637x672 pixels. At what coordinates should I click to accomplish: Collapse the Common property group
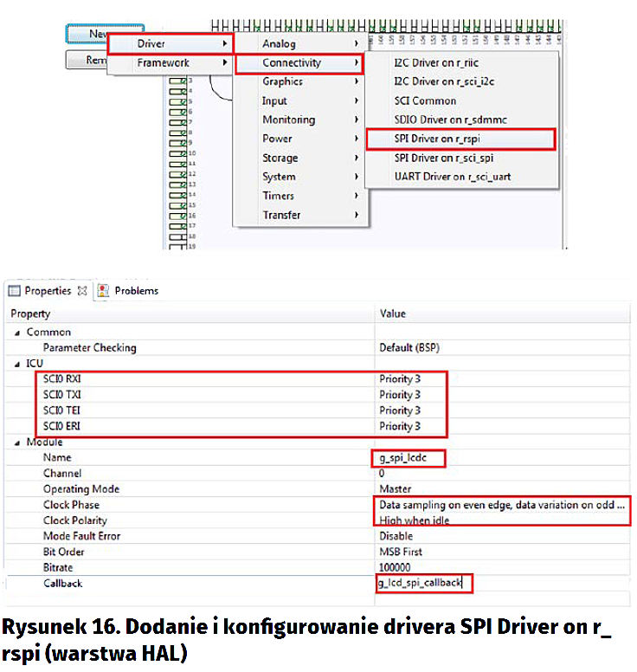coord(17,333)
